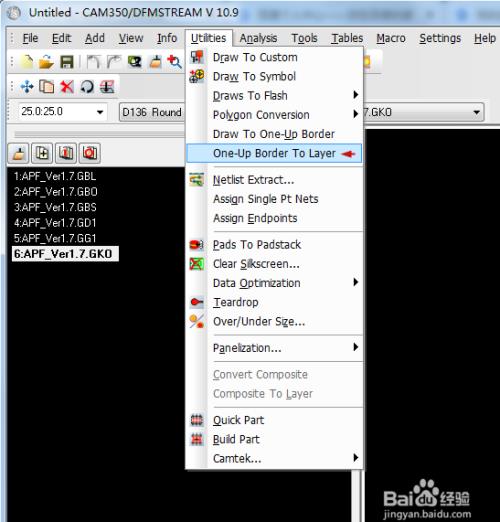500x522 pixels.
Task: Click the red X delete icon
Action: click(67, 87)
